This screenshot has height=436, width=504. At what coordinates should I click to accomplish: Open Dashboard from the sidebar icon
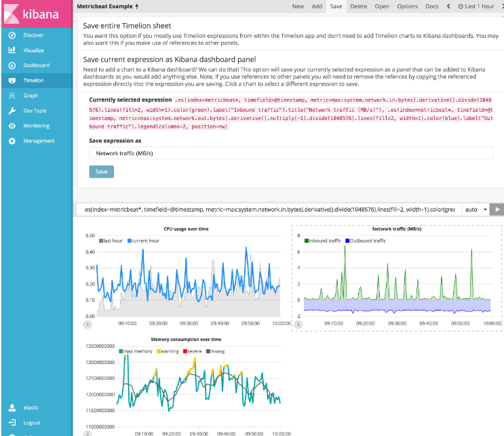coord(12,65)
